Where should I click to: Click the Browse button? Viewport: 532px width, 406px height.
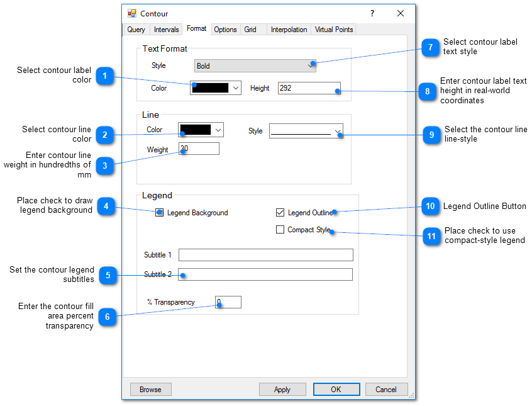pos(150,390)
